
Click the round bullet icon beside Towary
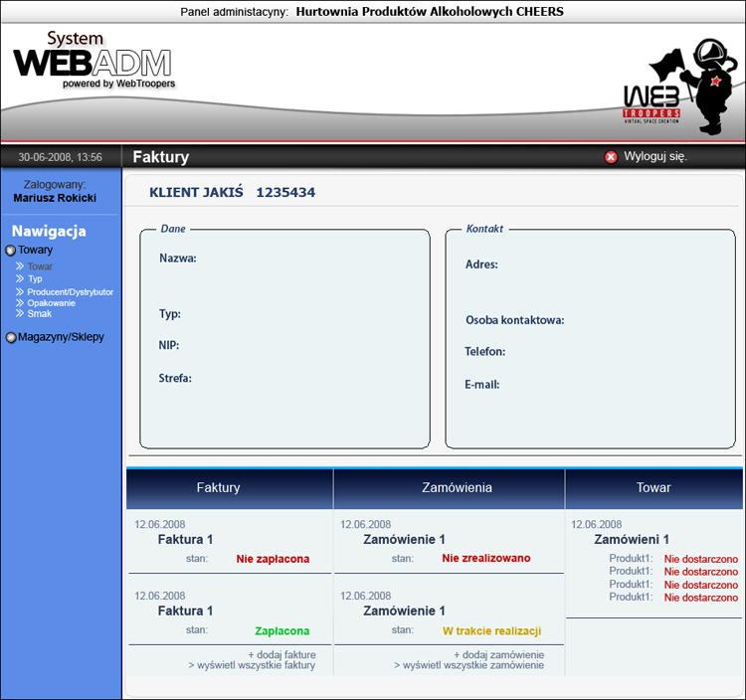11,251
